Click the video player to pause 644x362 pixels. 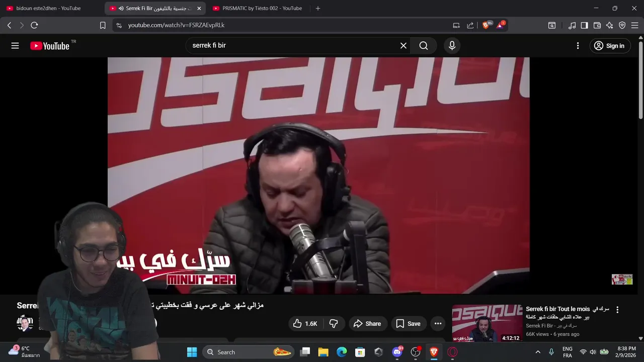tap(318, 175)
